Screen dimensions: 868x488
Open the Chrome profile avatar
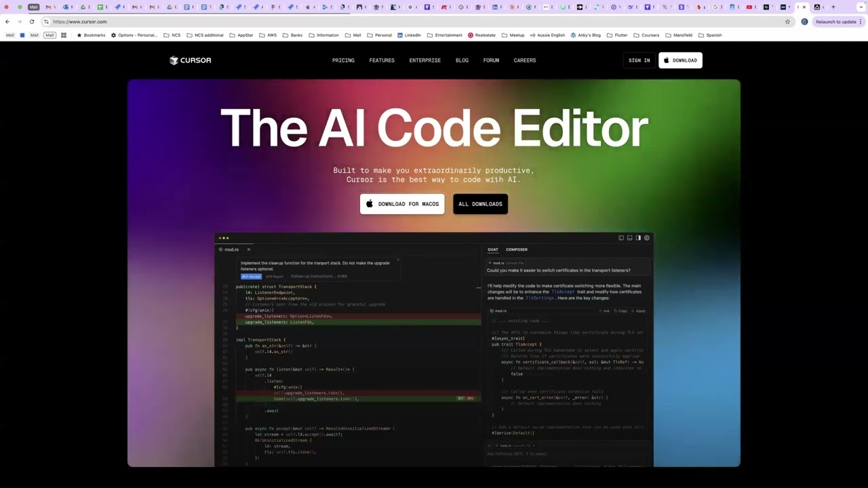[804, 22]
